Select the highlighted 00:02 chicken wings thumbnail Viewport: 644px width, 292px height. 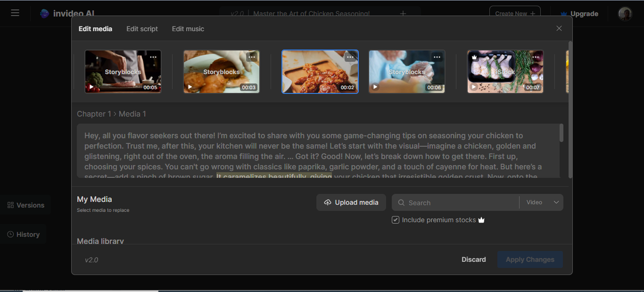[x=320, y=71]
